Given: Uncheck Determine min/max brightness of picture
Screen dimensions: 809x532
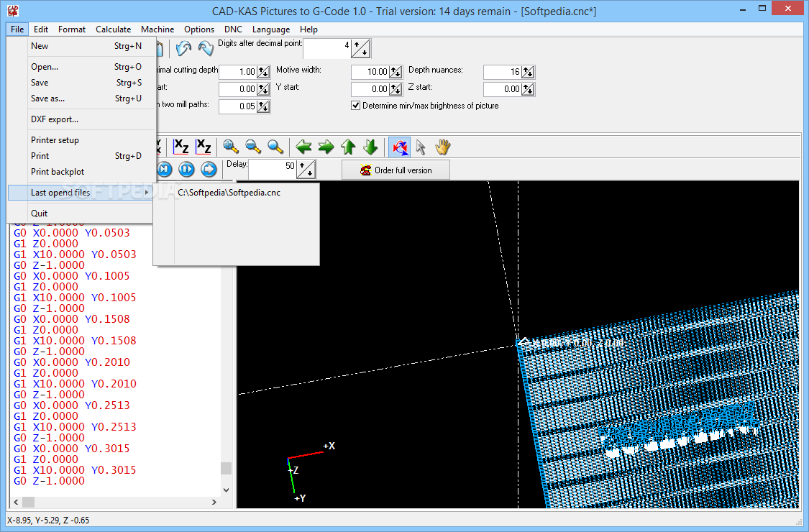Looking at the screenshot, I should (355, 105).
